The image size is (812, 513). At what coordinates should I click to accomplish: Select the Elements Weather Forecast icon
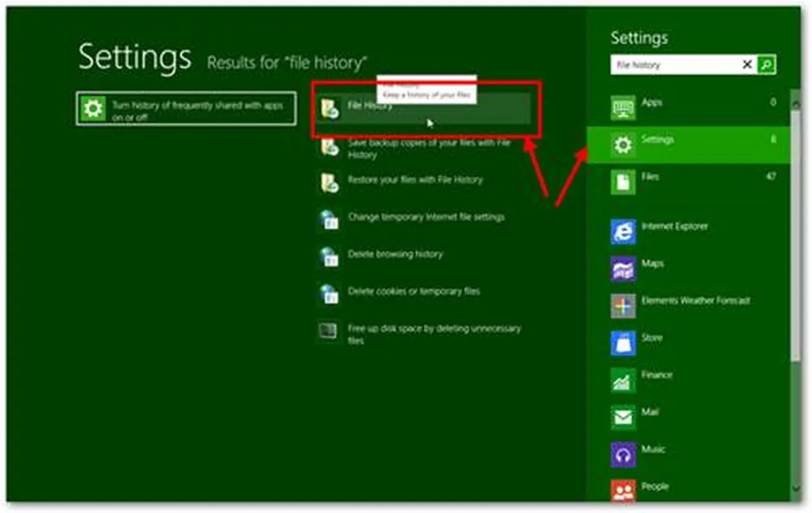tap(623, 306)
